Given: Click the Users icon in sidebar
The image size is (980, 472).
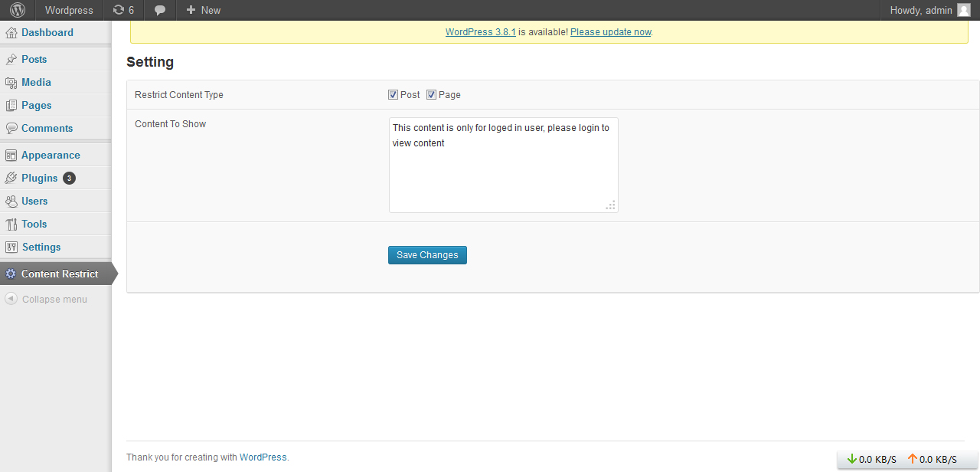Looking at the screenshot, I should point(11,201).
